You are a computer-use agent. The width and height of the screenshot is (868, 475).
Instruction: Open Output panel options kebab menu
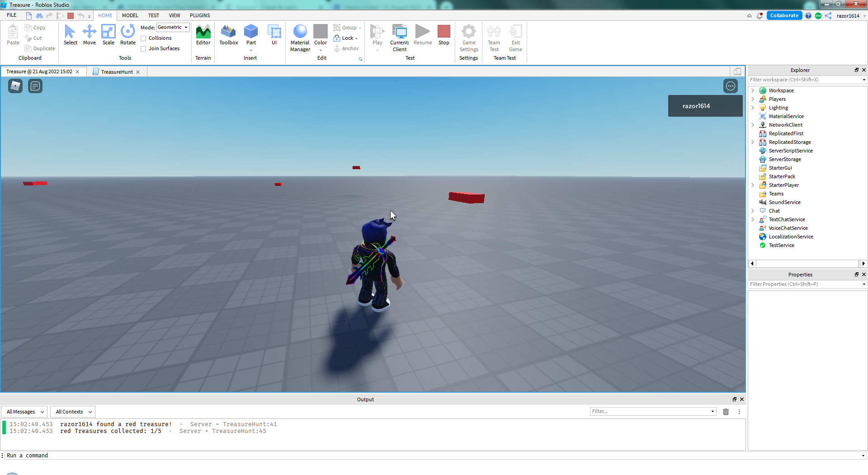pyautogui.click(x=739, y=412)
